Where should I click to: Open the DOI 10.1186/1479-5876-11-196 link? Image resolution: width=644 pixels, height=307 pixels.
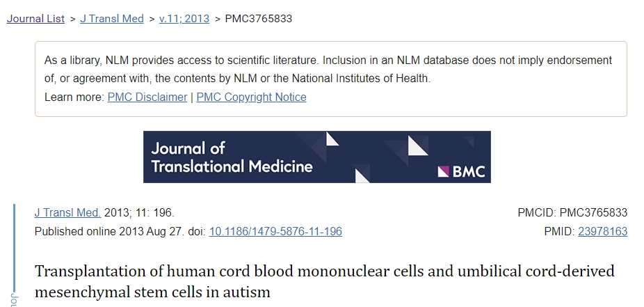click(275, 231)
